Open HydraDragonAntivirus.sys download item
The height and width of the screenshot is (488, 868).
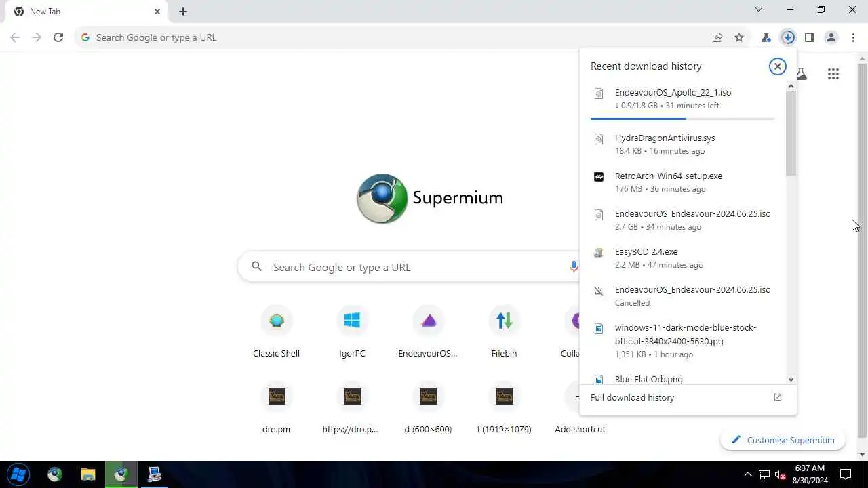tap(683, 144)
